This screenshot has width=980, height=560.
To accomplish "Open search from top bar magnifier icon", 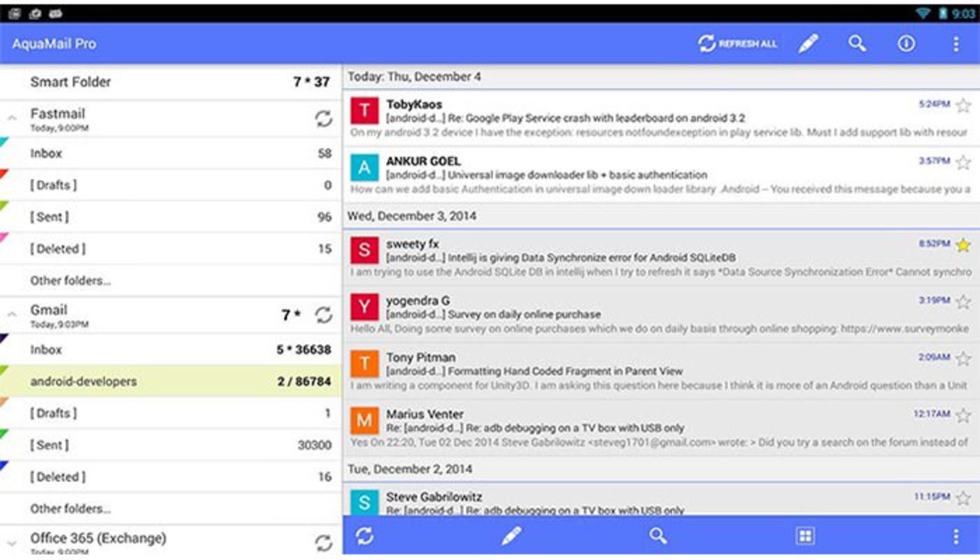I will 857,44.
